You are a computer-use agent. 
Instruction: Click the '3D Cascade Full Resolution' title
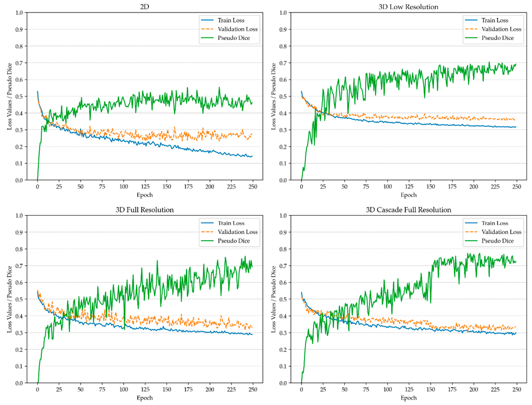(408, 210)
